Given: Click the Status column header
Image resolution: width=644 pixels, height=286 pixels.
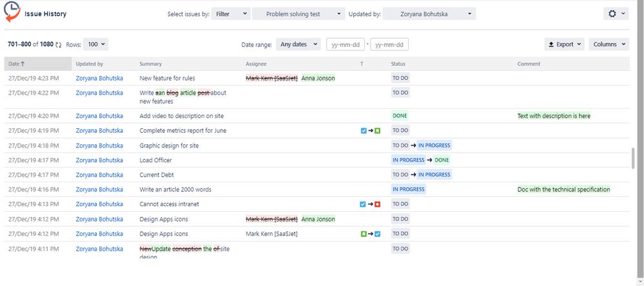Looking at the screenshot, I should pos(398,64).
